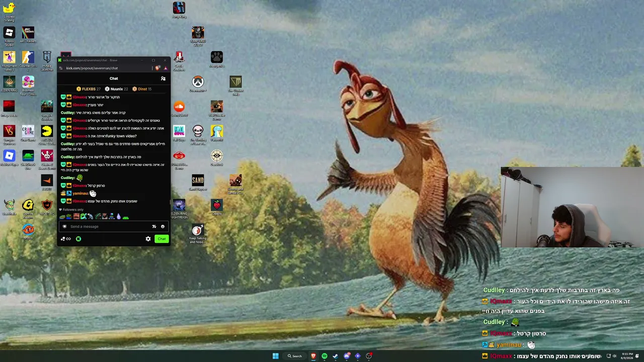This screenshot has width=644, height=362.
Task: Open Lossless Scaling desktop shortcut
Action: click(9, 11)
